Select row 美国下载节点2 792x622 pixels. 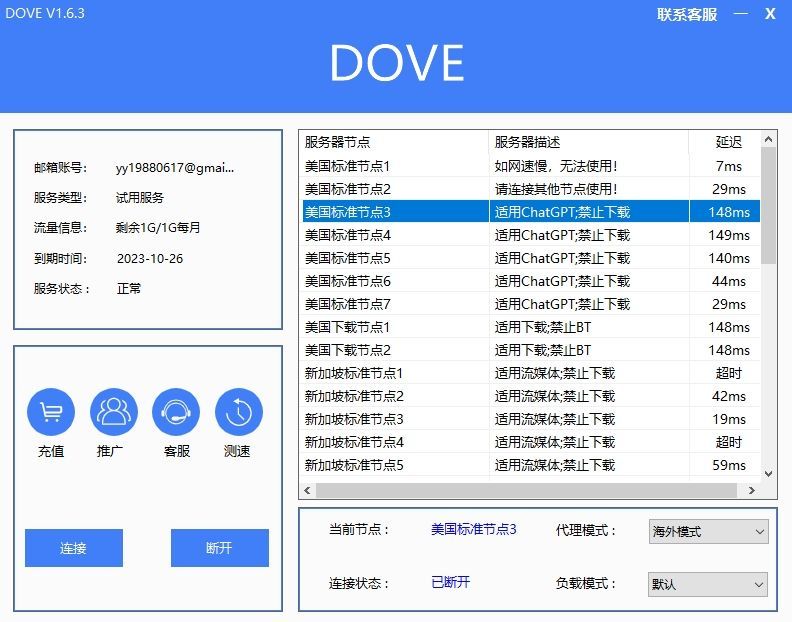pos(531,350)
